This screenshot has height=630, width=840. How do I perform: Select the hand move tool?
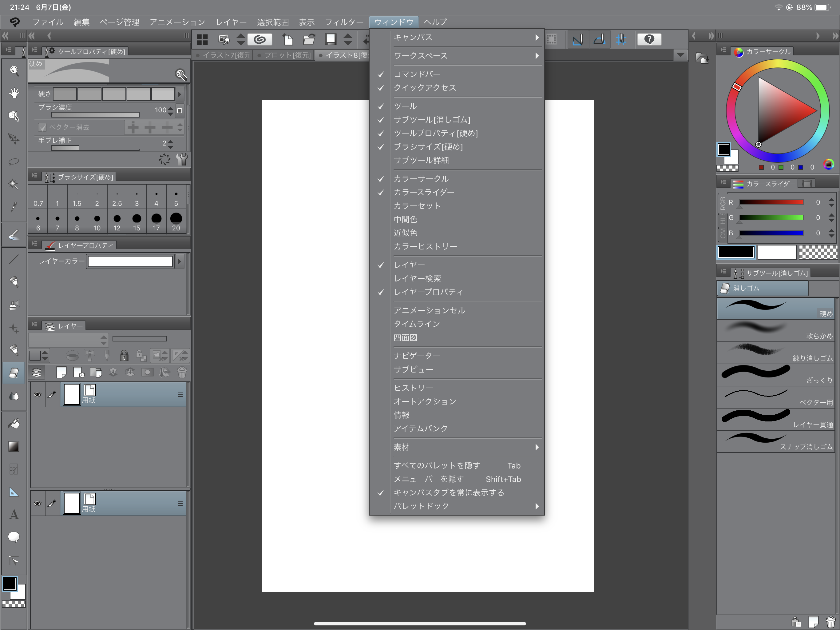[x=14, y=93]
